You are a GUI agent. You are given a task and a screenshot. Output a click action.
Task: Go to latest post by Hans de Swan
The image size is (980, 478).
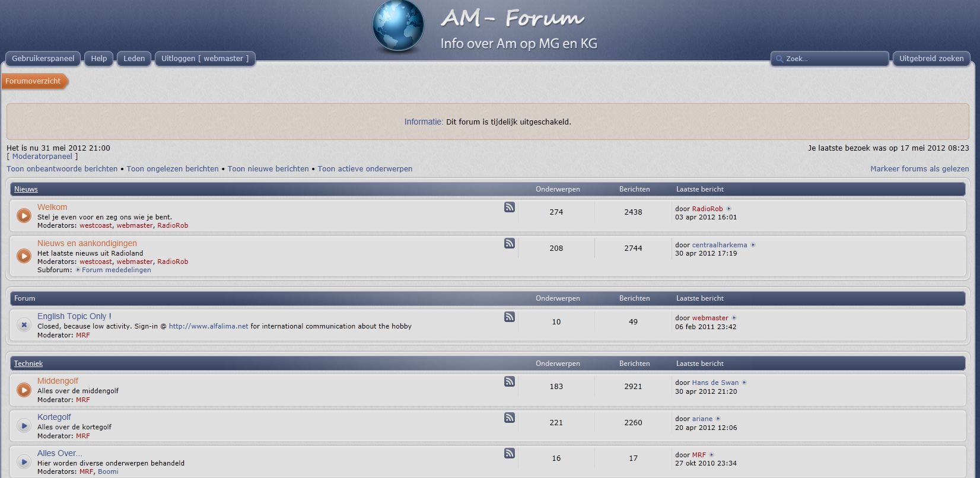click(x=744, y=383)
